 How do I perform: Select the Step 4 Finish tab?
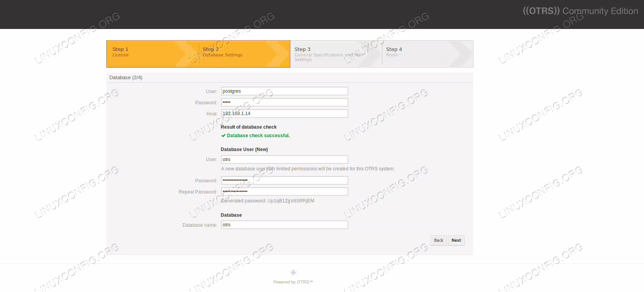point(428,54)
